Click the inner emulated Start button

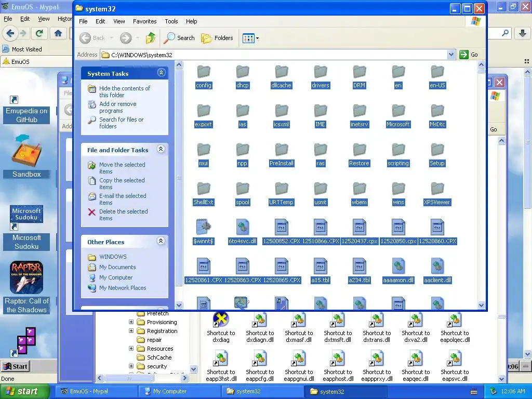point(16,366)
